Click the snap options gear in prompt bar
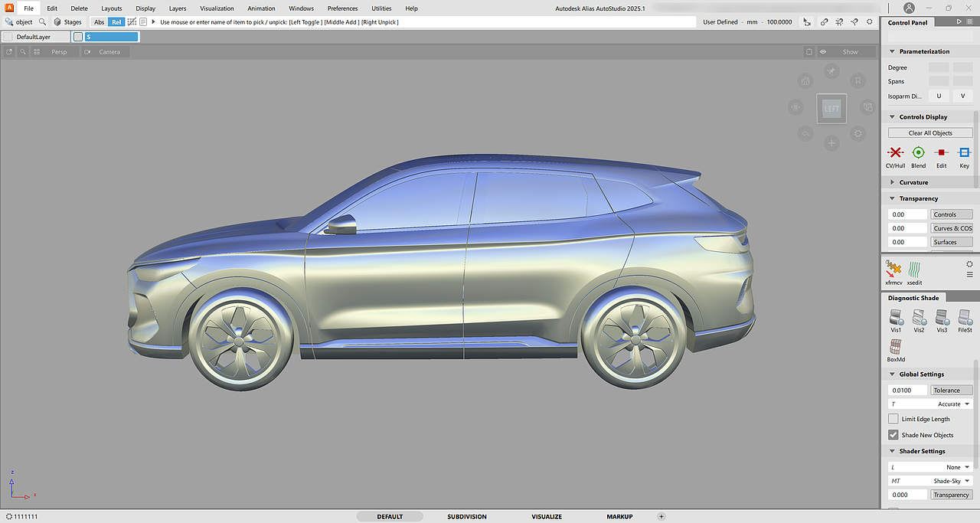 tap(870, 22)
